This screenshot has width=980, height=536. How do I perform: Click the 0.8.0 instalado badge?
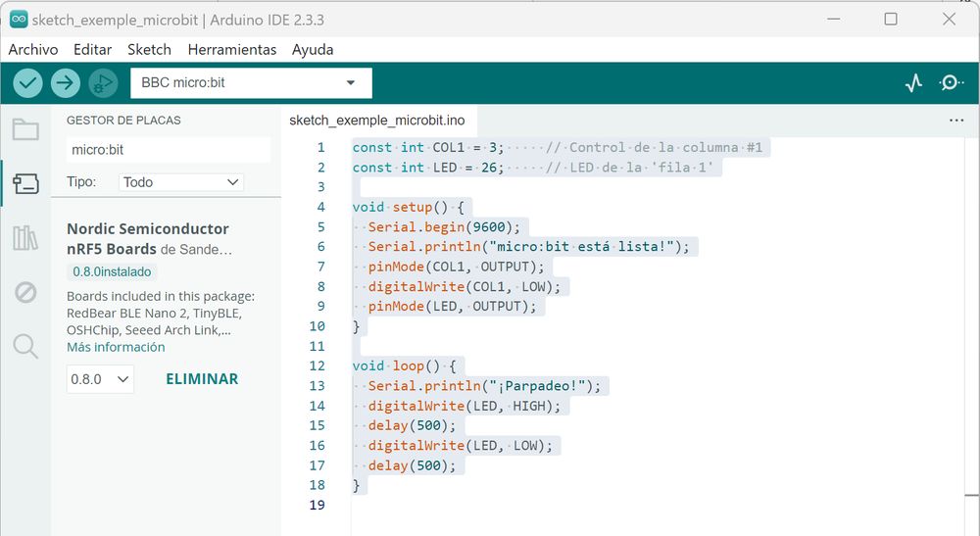click(112, 271)
